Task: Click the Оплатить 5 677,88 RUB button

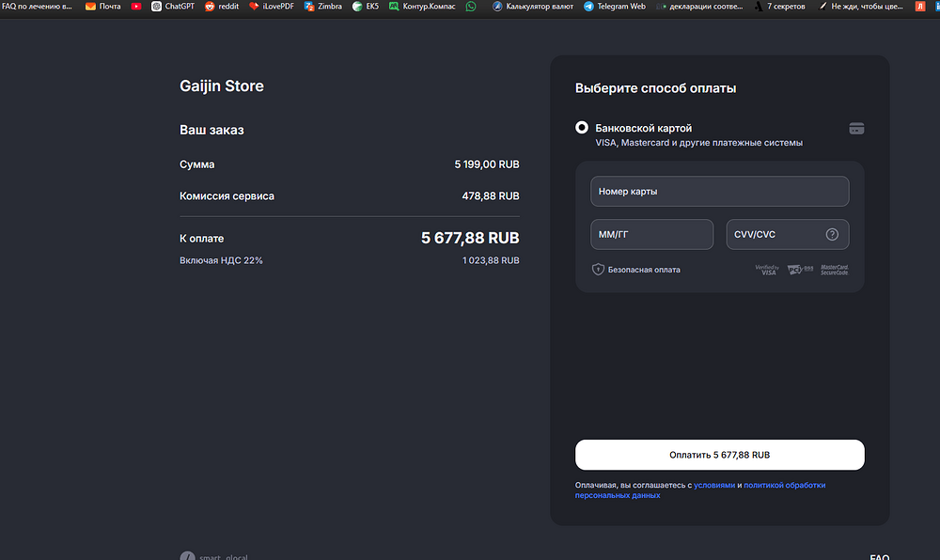Action: pyautogui.click(x=719, y=455)
